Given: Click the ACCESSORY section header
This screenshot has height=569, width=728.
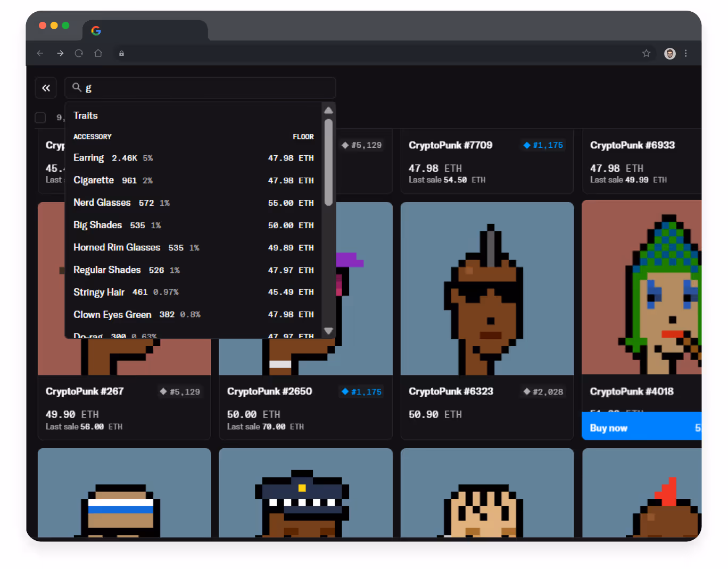Looking at the screenshot, I should pos(93,137).
